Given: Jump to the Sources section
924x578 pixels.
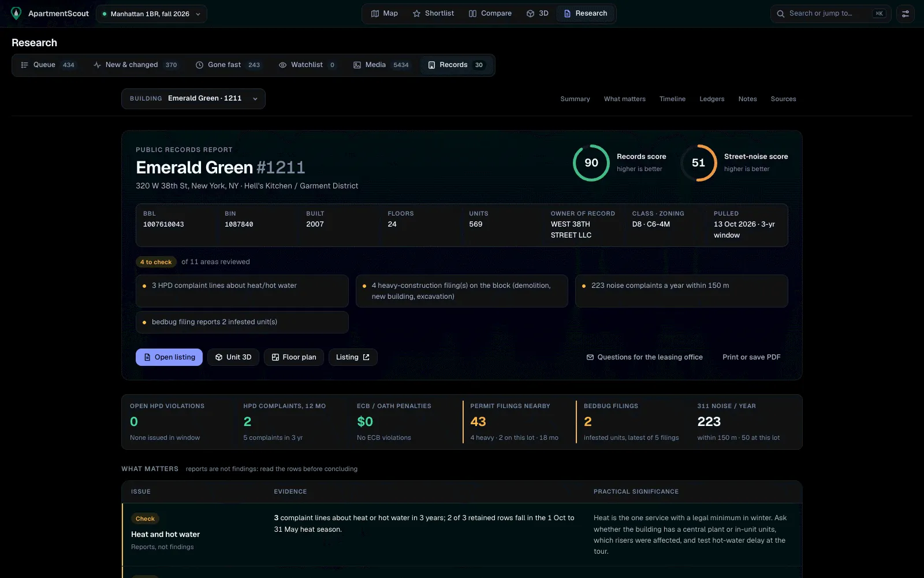Looking at the screenshot, I should tap(783, 99).
